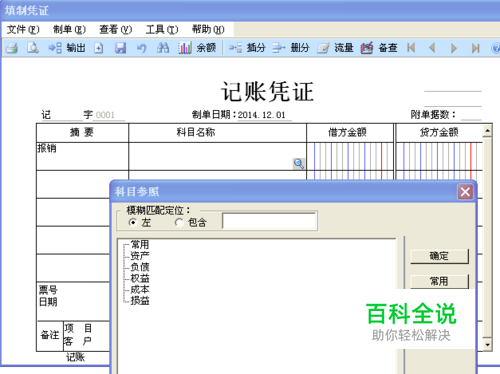
Task: Click the voucher scrollbar down arrow
Action: [487, 345]
